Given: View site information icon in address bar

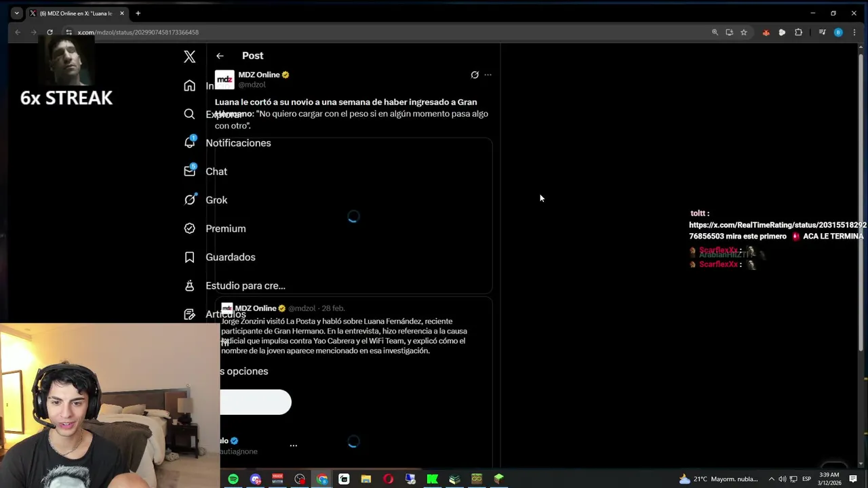Looking at the screenshot, I should click(x=68, y=32).
